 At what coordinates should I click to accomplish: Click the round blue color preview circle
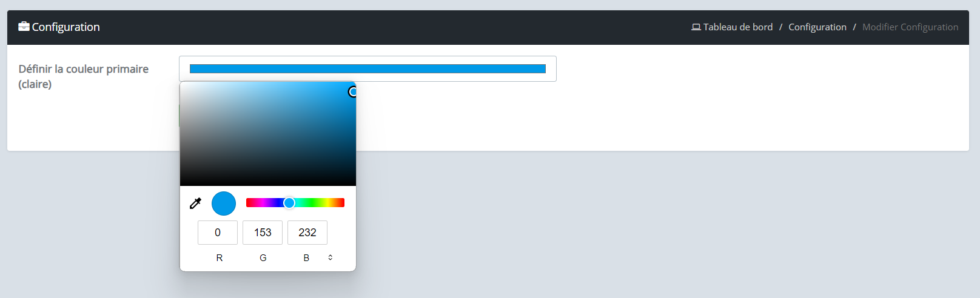coord(224,204)
